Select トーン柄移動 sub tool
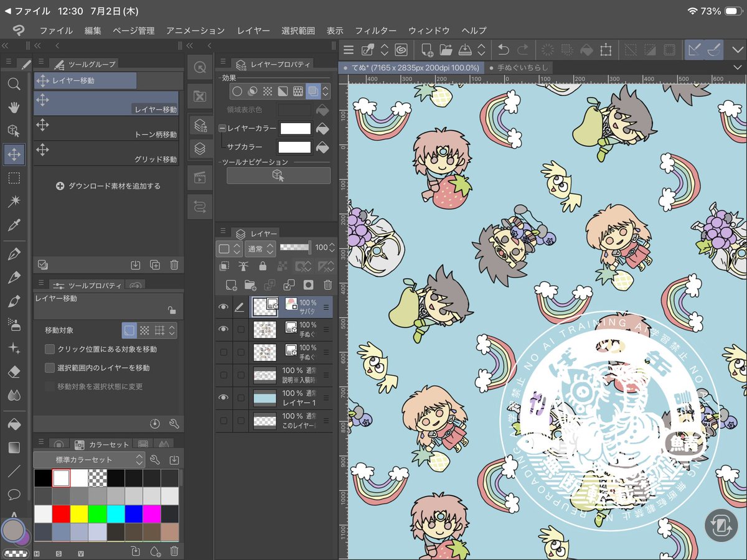The image size is (747, 560). [x=106, y=128]
